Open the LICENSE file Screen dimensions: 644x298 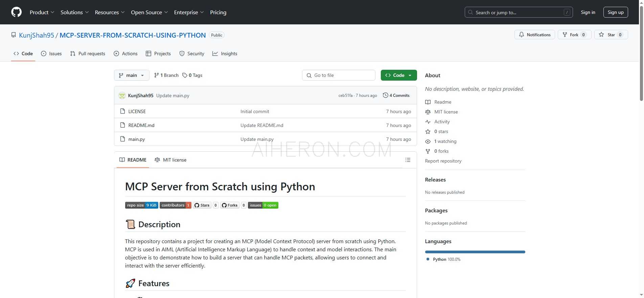137,111
